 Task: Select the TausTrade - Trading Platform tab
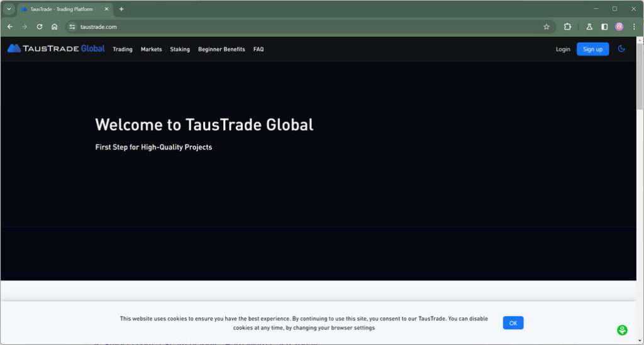(x=65, y=9)
